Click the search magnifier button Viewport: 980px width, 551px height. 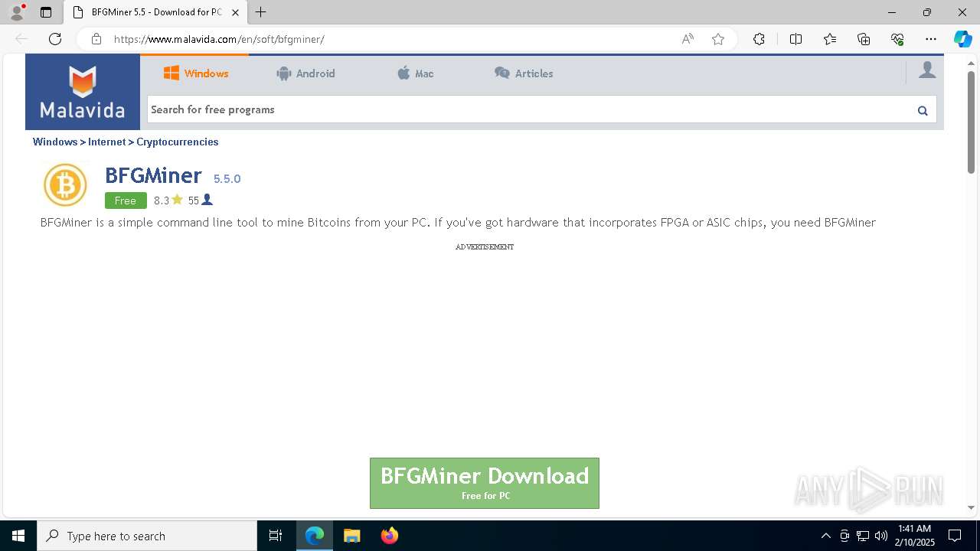pos(923,110)
